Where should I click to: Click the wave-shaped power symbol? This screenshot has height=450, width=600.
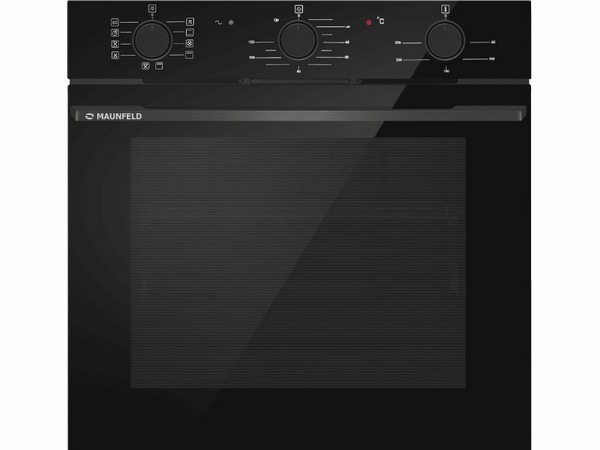click(218, 22)
